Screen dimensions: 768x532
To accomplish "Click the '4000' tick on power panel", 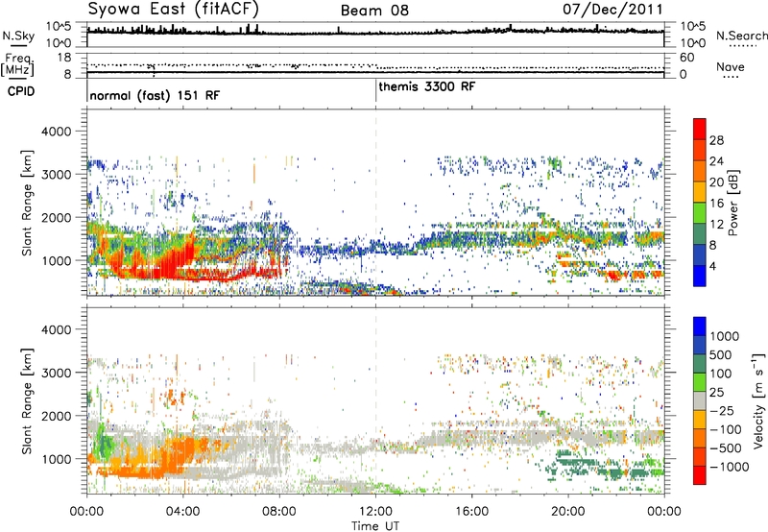I will click(57, 132).
